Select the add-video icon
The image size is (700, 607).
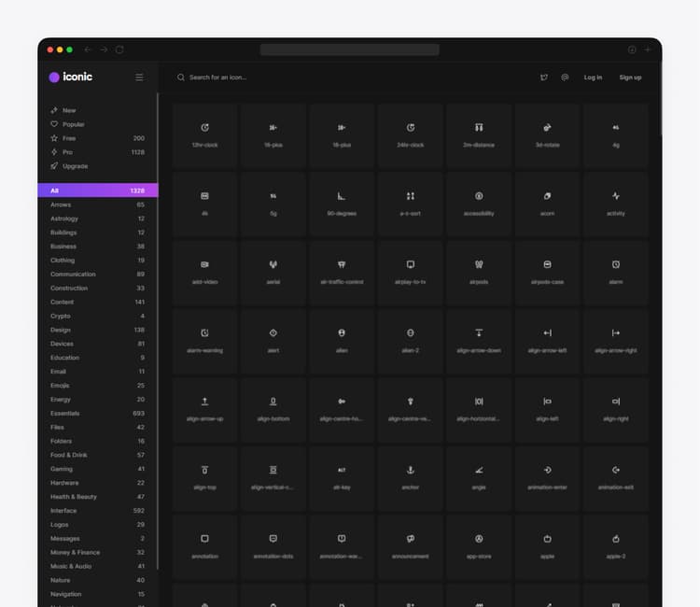(205, 273)
